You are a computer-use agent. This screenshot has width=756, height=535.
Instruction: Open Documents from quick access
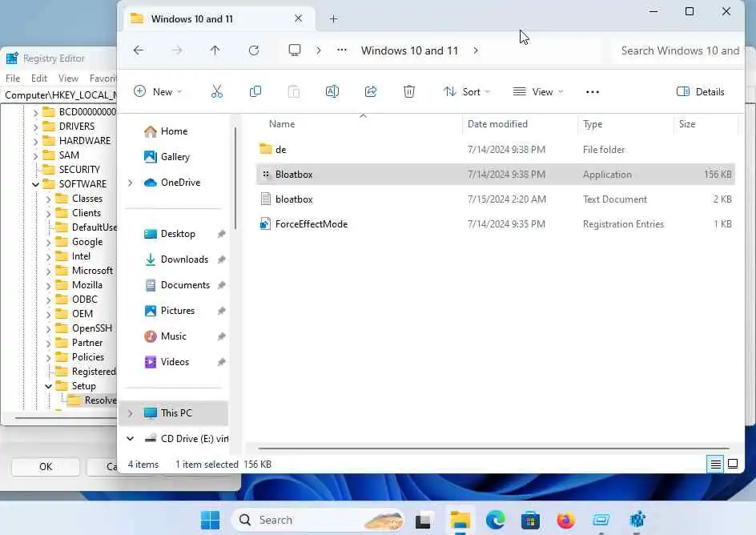pos(185,285)
